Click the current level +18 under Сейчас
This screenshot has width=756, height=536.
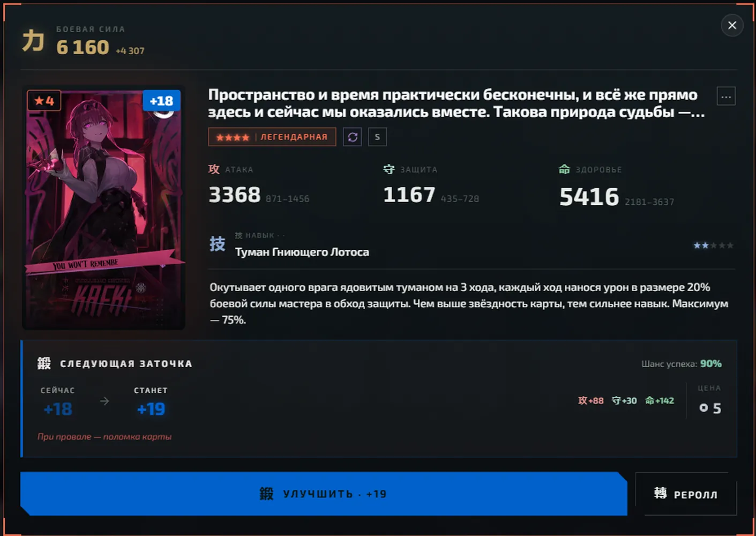tap(57, 410)
